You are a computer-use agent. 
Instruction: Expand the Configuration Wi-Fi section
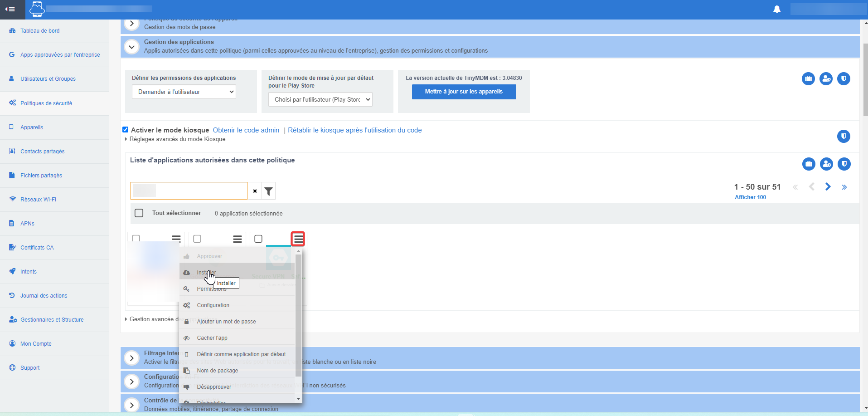click(x=131, y=382)
